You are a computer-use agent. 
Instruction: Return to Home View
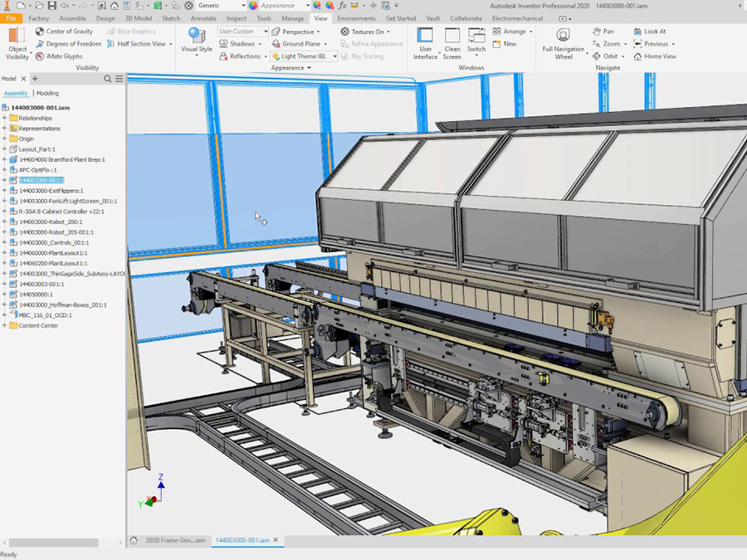tap(656, 56)
